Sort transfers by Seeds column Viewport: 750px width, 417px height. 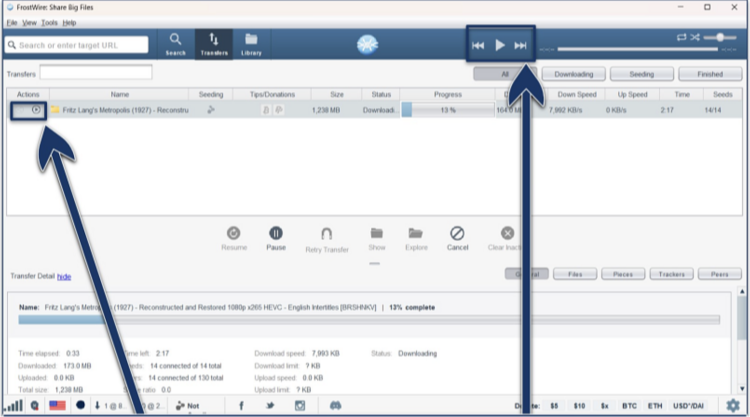click(722, 94)
